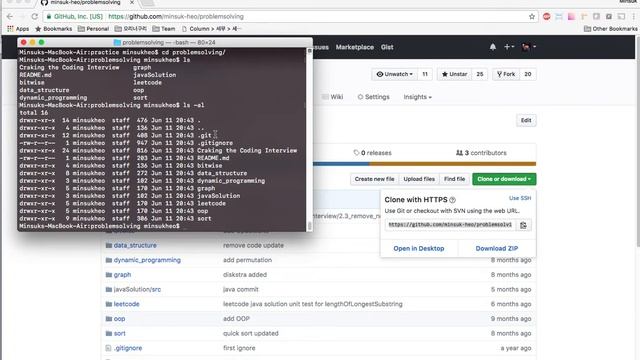Click the browser address bar
Image resolution: width=640 pixels, height=360 pixels.
(286, 16)
